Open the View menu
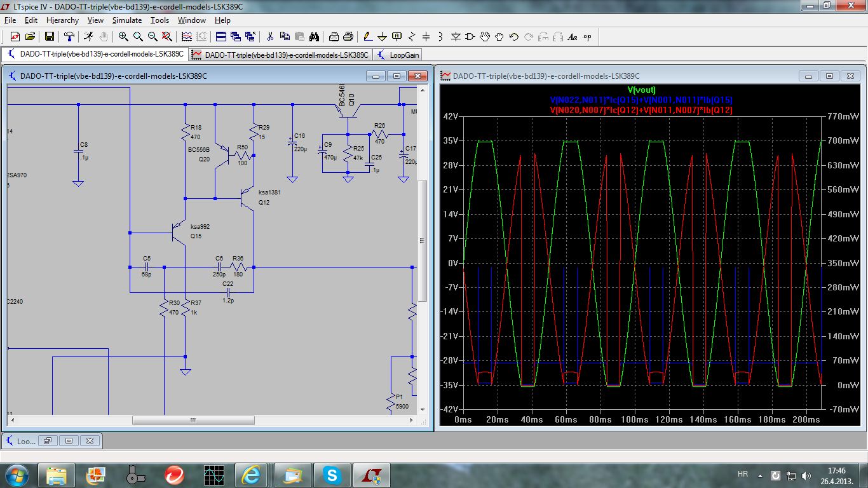Screen dimensions: 868x488 tap(95, 20)
